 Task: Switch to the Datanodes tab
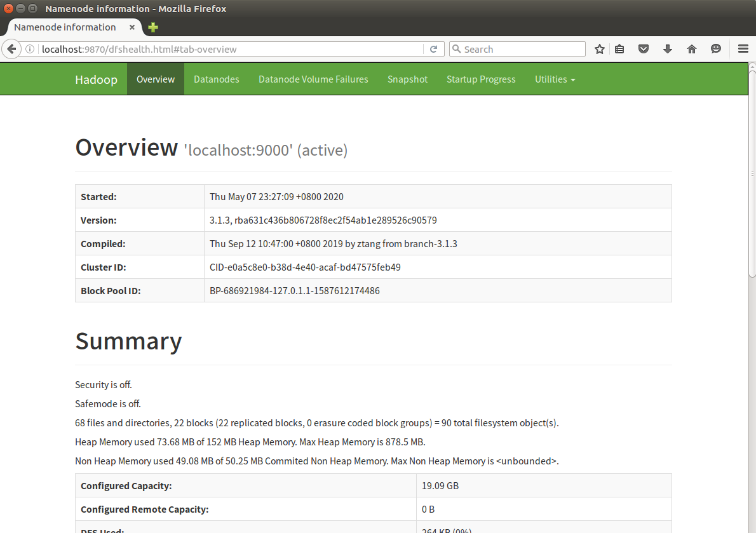point(216,79)
